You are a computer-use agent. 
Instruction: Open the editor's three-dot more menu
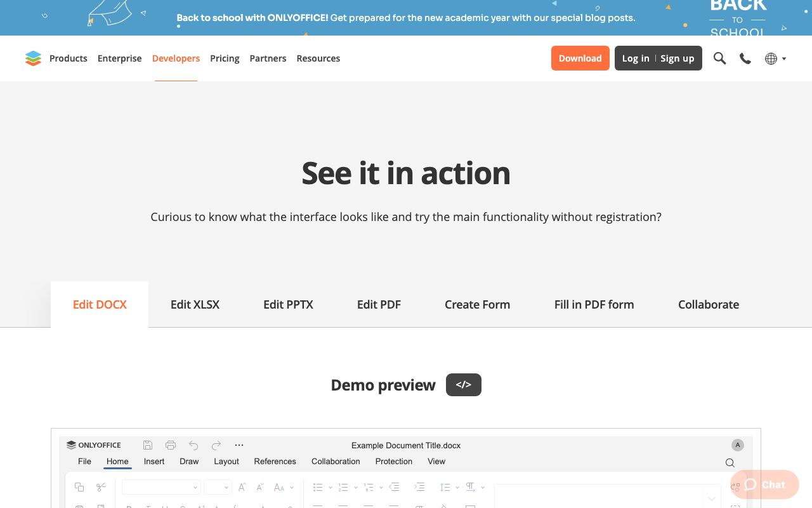tap(239, 445)
